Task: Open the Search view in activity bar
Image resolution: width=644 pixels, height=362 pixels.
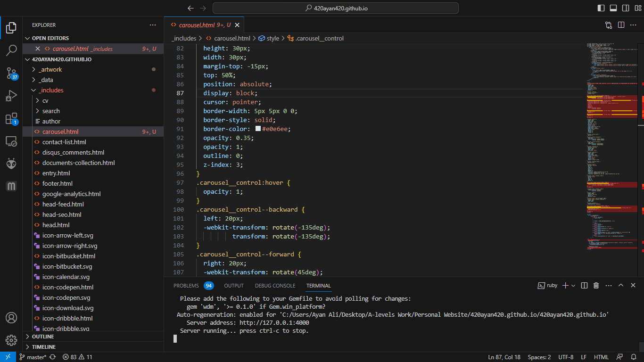Action: tap(11, 50)
